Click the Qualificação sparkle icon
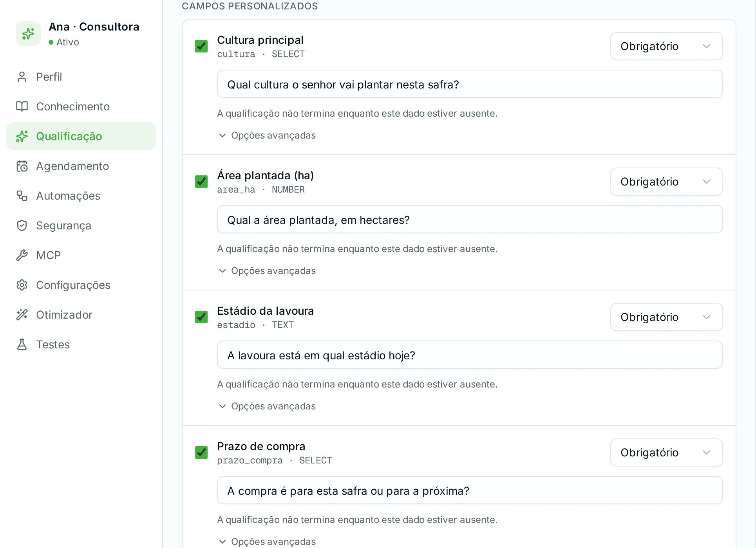This screenshot has width=756, height=548. pos(22,136)
